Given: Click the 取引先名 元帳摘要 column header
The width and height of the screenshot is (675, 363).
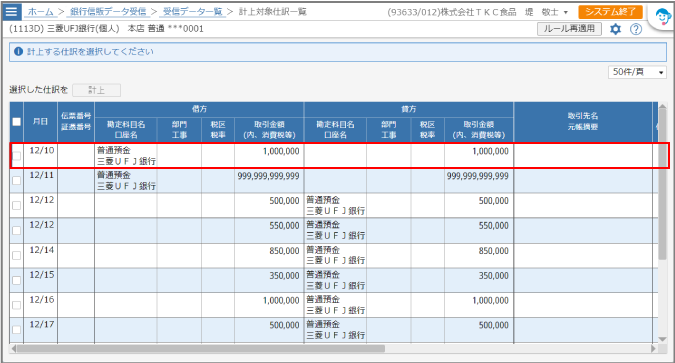Looking at the screenshot, I should pyautogui.click(x=583, y=121).
